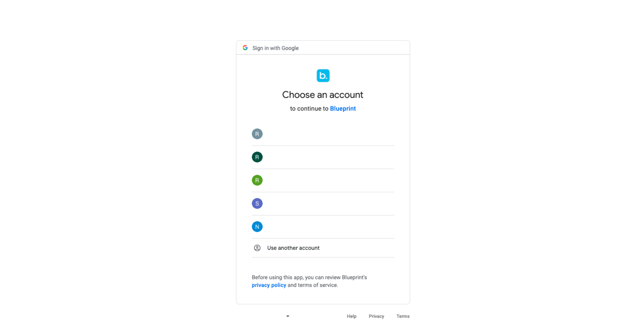Image resolution: width=644 pixels, height=327 pixels.
Task: Open the Terms footer link
Action: click(403, 316)
